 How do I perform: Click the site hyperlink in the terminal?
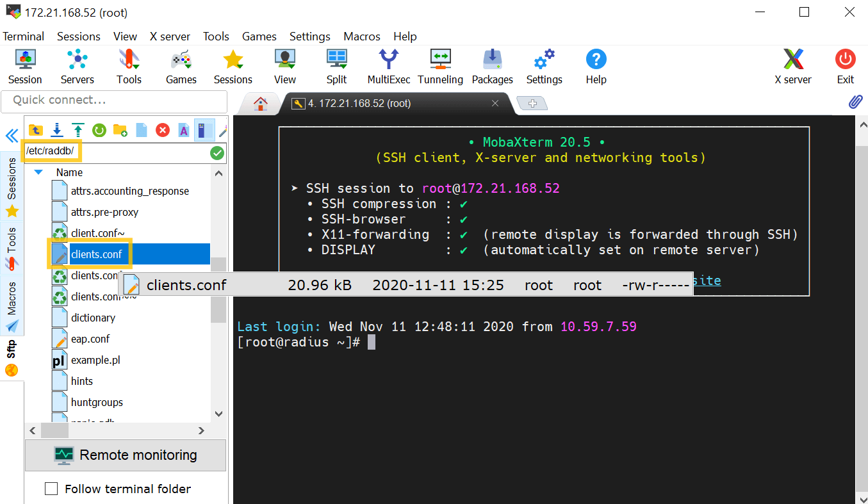point(707,280)
